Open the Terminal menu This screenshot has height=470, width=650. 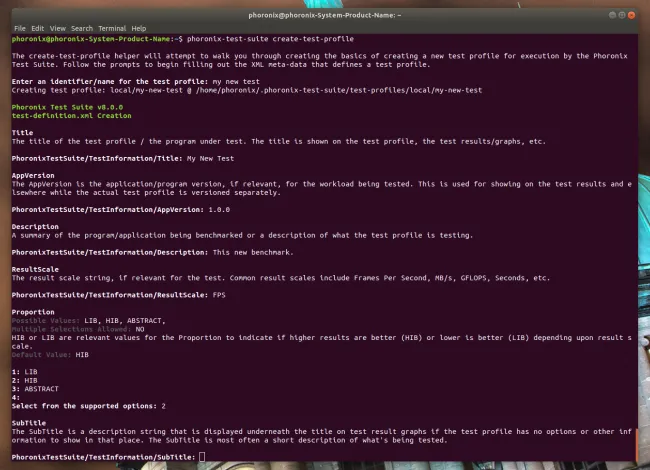tap(112, 28)
